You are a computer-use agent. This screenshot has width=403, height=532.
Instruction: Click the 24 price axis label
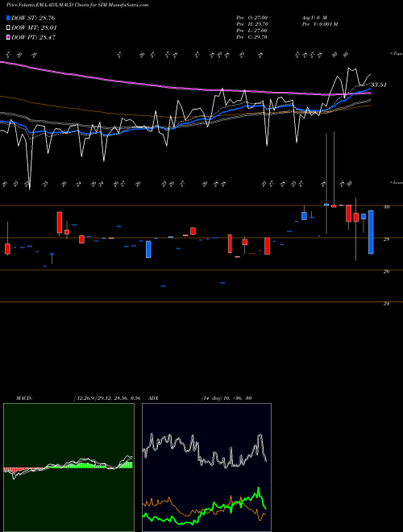[386, 304]
